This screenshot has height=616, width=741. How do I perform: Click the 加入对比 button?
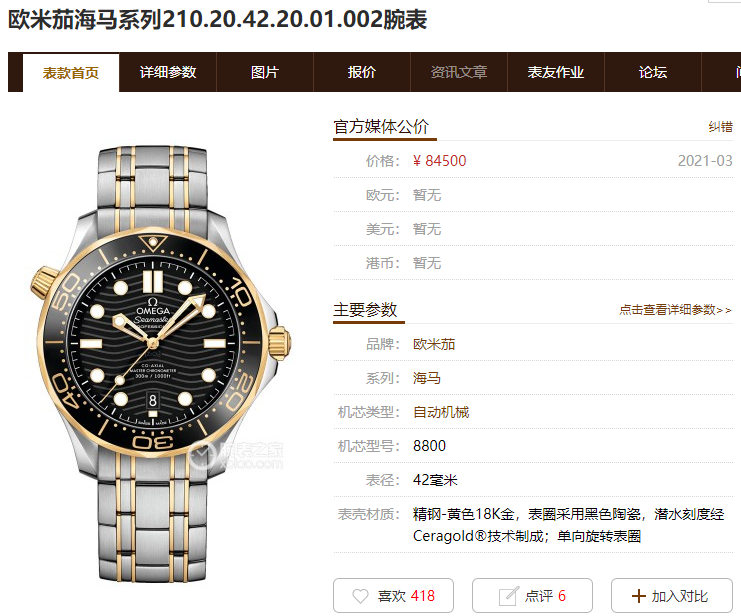coord(672,596)
